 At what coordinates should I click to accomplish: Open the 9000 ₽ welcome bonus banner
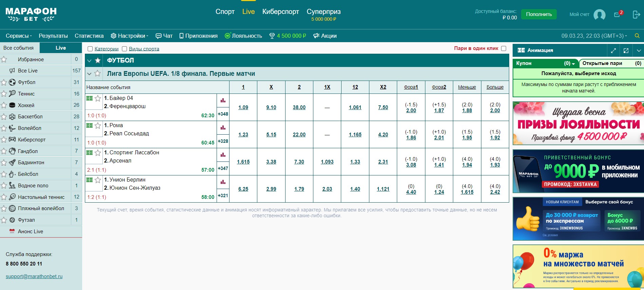(x=578, y=171)
